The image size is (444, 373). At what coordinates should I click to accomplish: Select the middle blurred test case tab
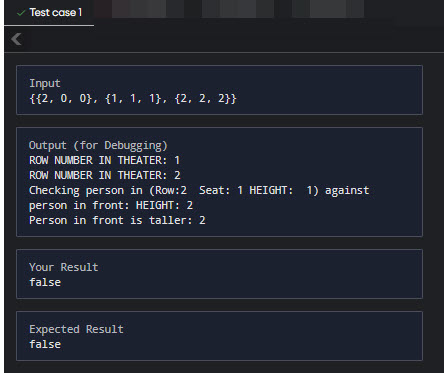(238, 9)
